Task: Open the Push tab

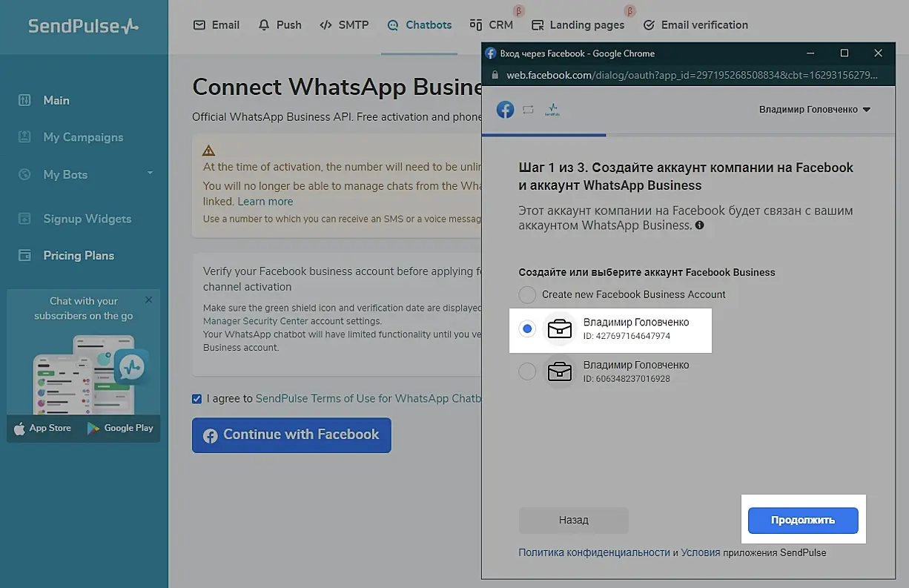Action: 280,24
